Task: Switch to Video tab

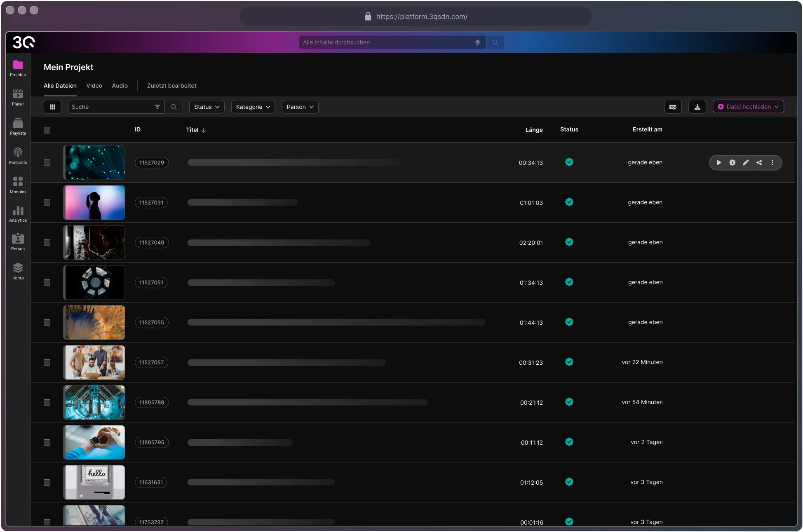Action: [x=94, y=86]
